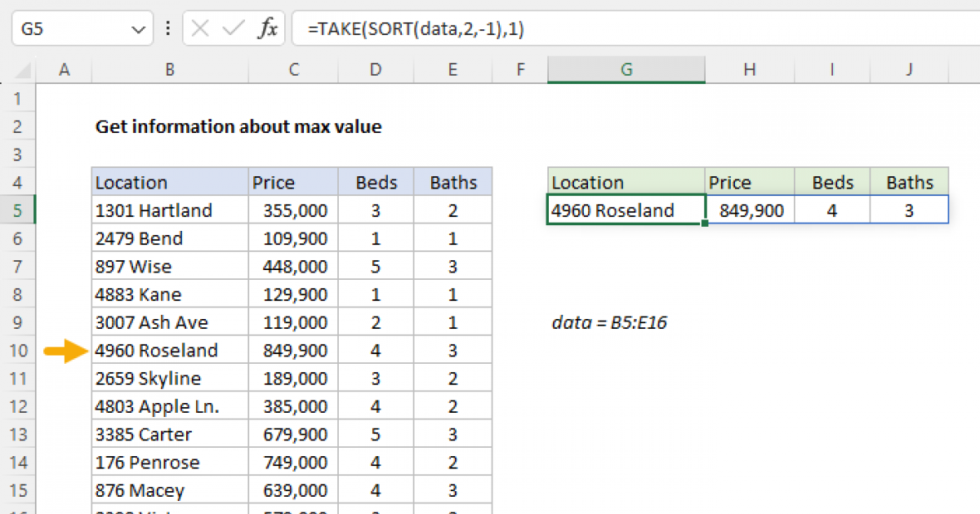The image size is (980, 514).
Task: Select column H header
Action: (x=750, y=71)
